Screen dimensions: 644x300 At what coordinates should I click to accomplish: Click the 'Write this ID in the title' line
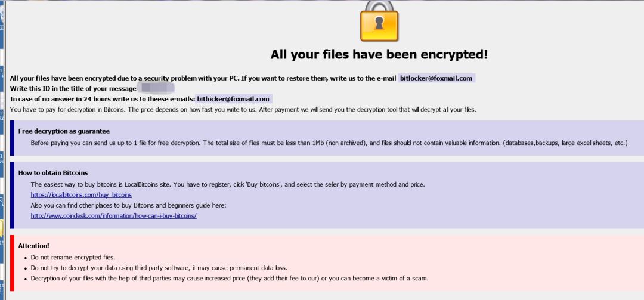tap(73, 88)
